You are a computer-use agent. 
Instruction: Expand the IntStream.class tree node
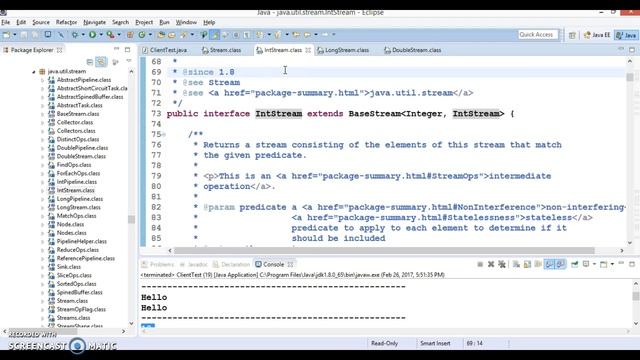[42, 191]
